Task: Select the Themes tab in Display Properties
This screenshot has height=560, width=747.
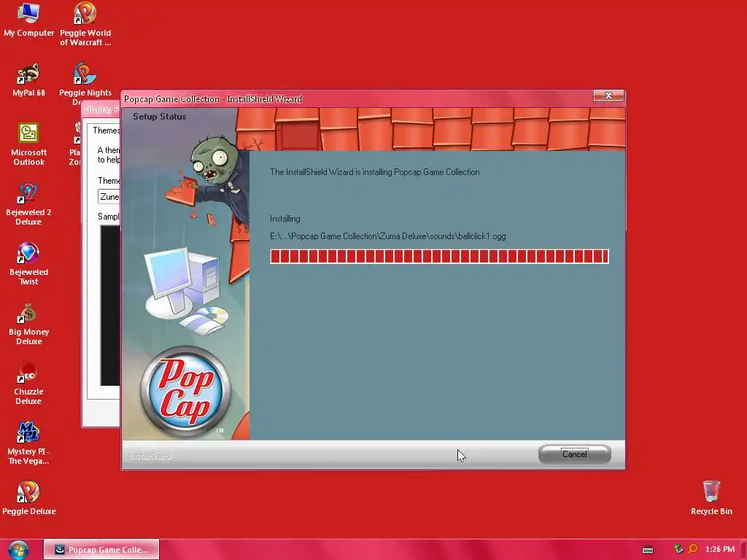Action: pos(105,131)
